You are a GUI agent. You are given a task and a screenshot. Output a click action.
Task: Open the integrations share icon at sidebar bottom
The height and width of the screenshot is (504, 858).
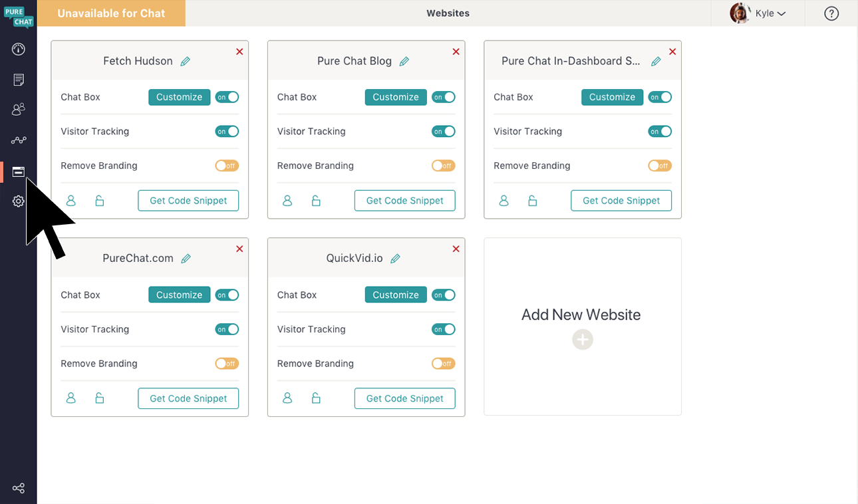19,489
